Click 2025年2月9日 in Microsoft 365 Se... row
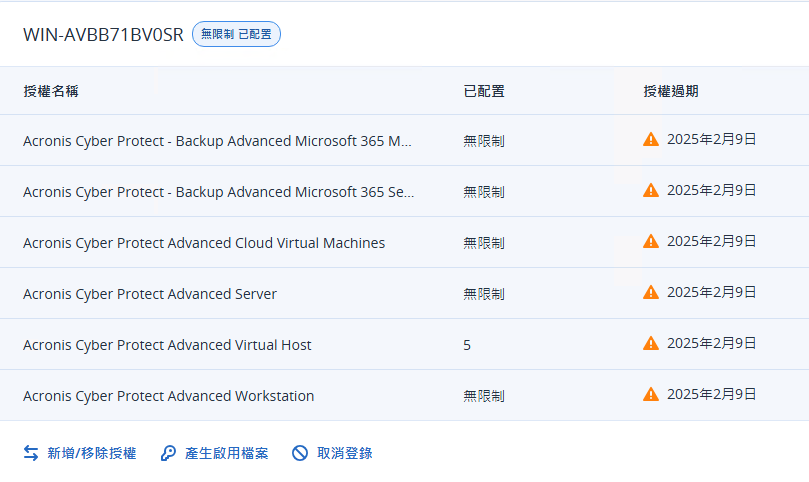 click(x=711, y=190)
